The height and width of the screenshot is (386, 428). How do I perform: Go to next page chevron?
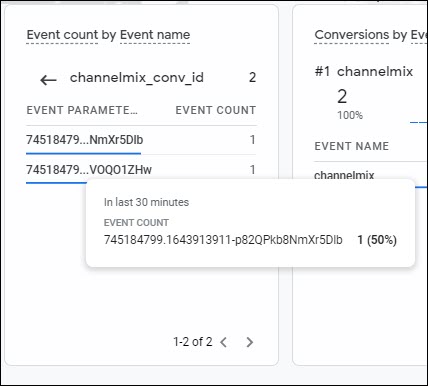[x=249, y=342]
